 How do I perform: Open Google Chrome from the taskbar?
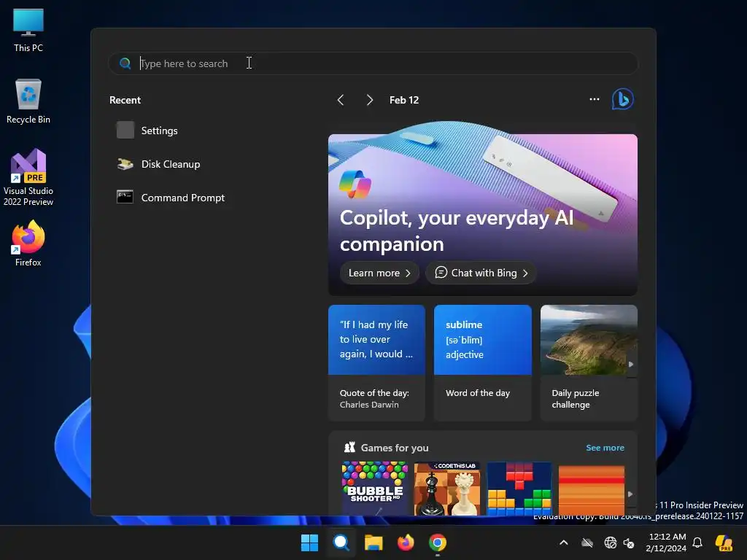point(438,542)
